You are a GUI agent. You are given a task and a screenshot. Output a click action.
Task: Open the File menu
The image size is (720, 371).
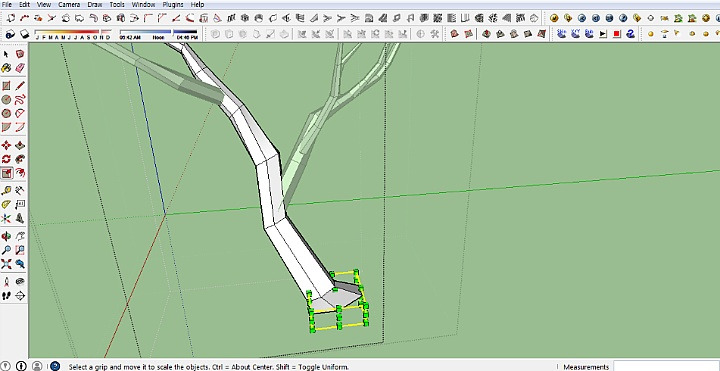[x=7, y=5]
